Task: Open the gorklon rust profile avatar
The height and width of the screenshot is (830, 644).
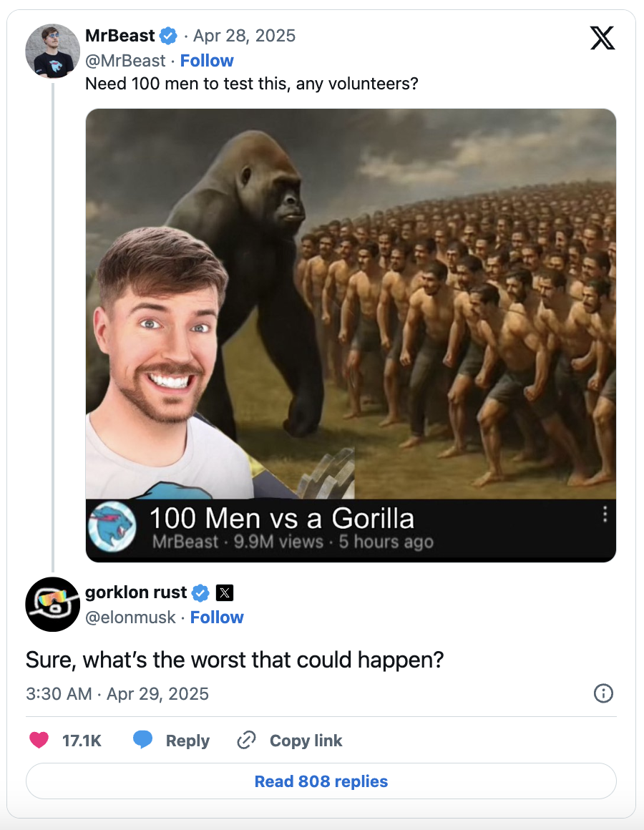Action: coord(52,604)
